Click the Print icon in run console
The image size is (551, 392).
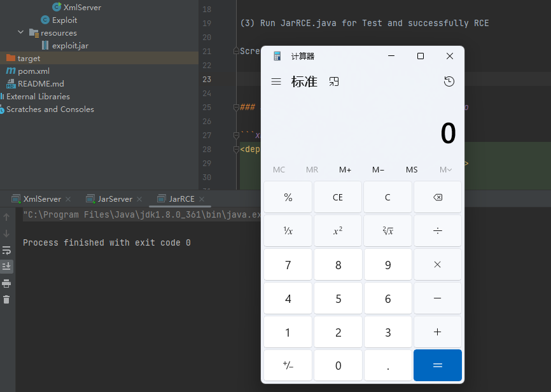(x=6, y=283)
